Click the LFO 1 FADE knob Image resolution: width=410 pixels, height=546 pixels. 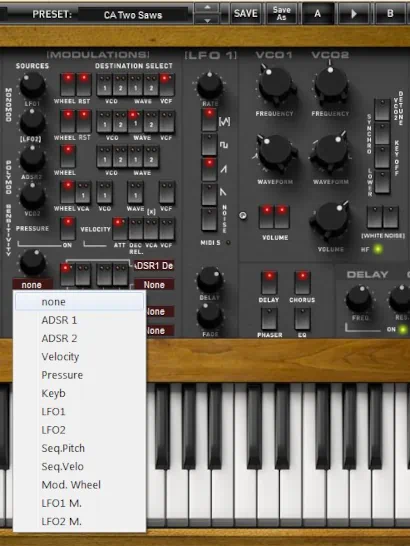(x=210, y=317)
